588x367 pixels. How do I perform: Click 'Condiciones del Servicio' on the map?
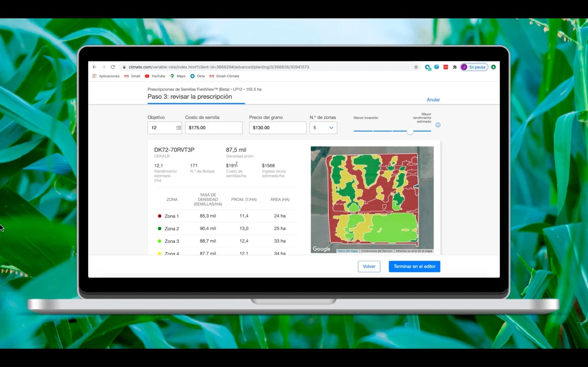point(376,251)
